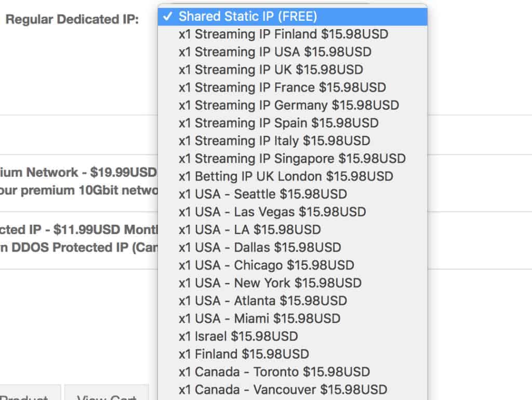Pick x1 Streaming IP UK option
Viewport: 532px width, 400px height.
pyautogui.click(x=292, y=70)
